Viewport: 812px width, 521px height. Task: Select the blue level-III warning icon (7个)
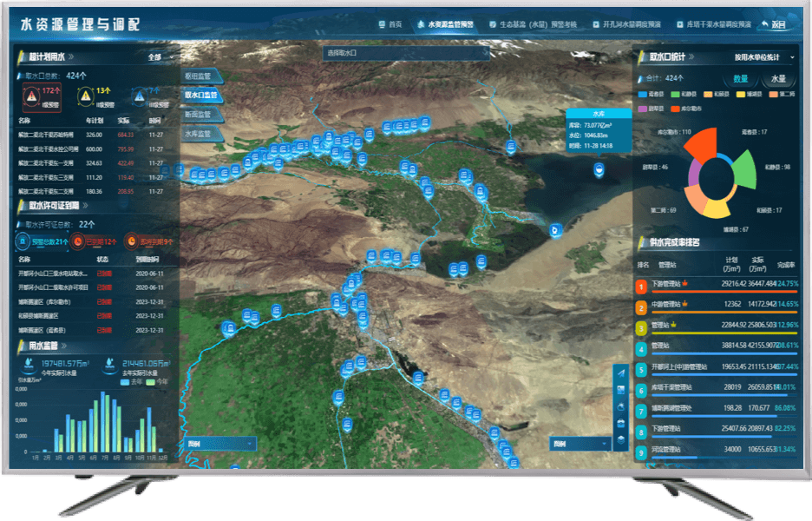point(140,96)
